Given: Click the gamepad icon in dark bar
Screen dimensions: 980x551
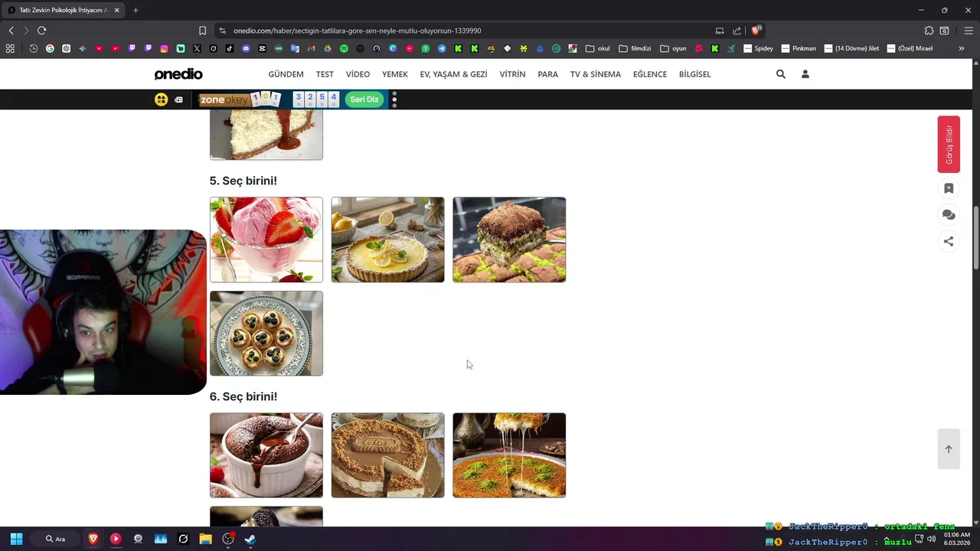Looking at the screenshot, I should pyautogui.click(x=178, y=99).
